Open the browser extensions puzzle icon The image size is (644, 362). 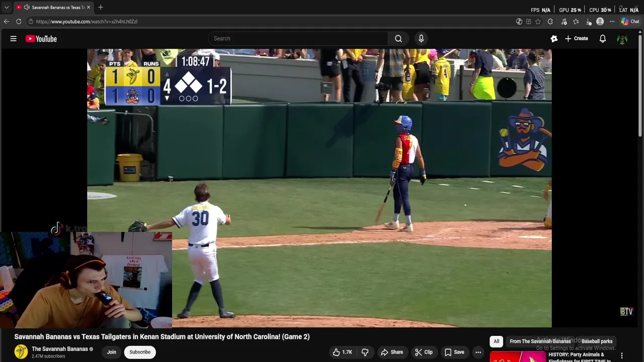[550, 22]
